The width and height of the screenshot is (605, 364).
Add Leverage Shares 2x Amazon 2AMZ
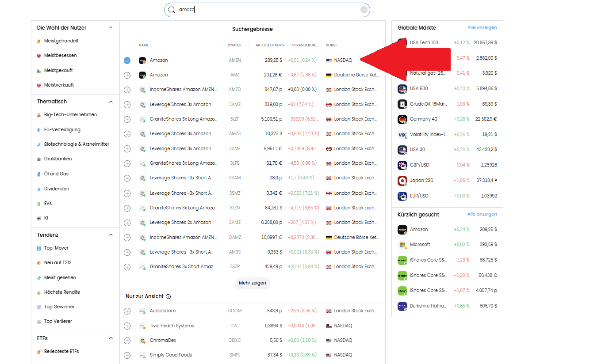tap(127, 223)
